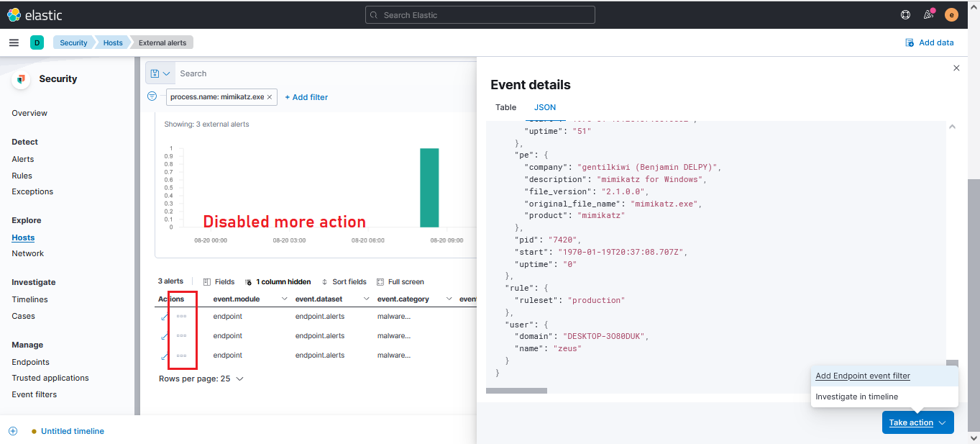This screenshot has width=980, height=444.
Task: Open the saved query dropdown
Action: pyautogui.click(x=160, y=73)
